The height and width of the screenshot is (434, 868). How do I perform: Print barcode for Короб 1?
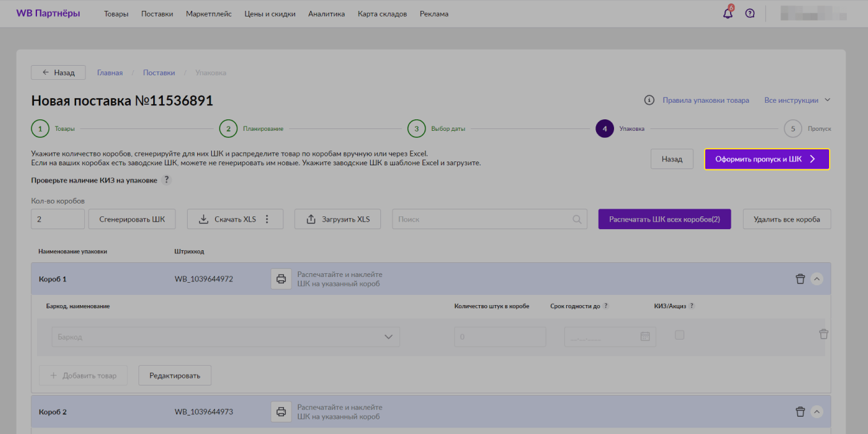pos(281,279)
